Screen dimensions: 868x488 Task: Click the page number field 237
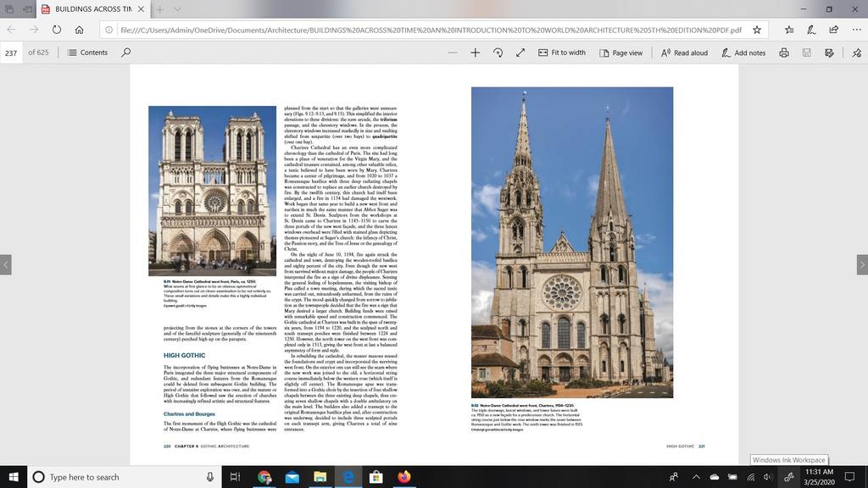pyautogui.click(x=11, y=53)
